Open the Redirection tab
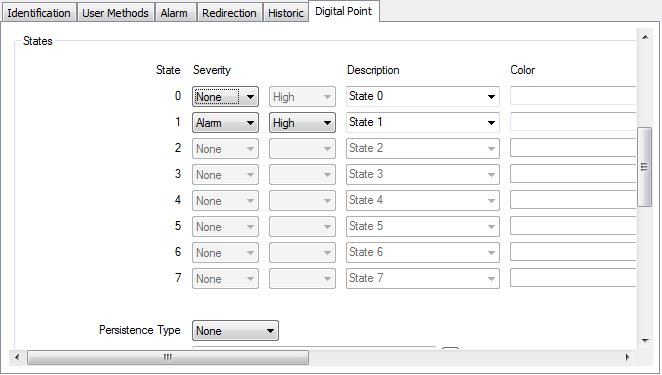This screenshot has height=375, width=662. click(229, 13)
